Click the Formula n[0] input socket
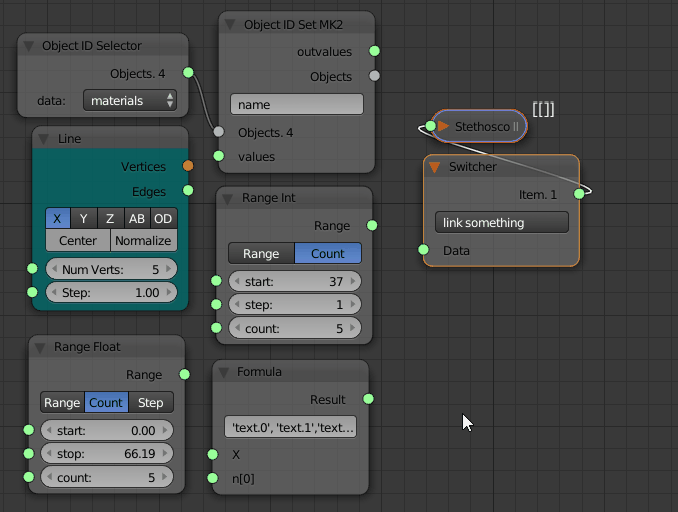Image resolution: width=678 pixels, height=512 pixels. point(213,478)
